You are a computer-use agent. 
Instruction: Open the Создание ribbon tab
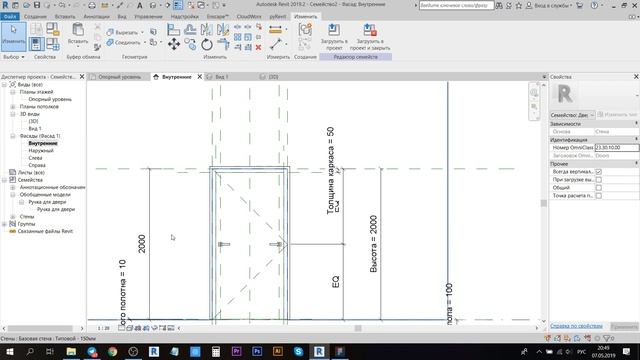pyautogui.click(x=35, y=17)
